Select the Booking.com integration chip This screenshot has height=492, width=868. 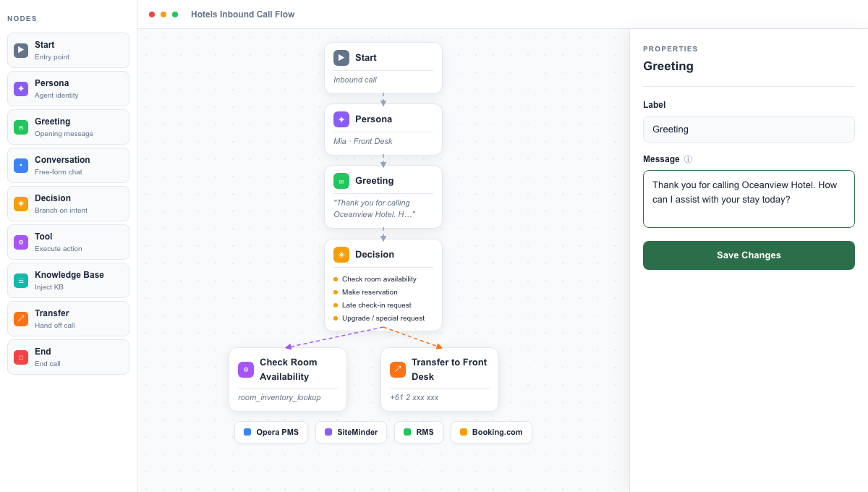click(491, 432)
